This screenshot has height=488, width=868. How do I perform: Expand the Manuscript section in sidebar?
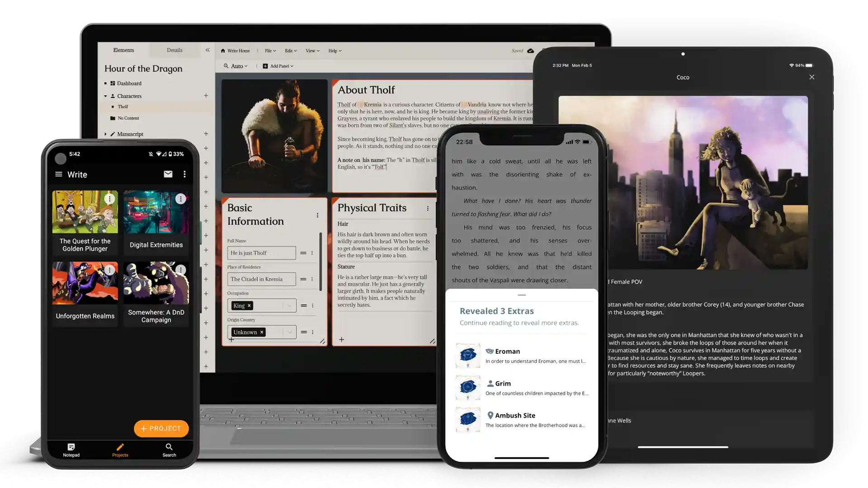point(105,133)
